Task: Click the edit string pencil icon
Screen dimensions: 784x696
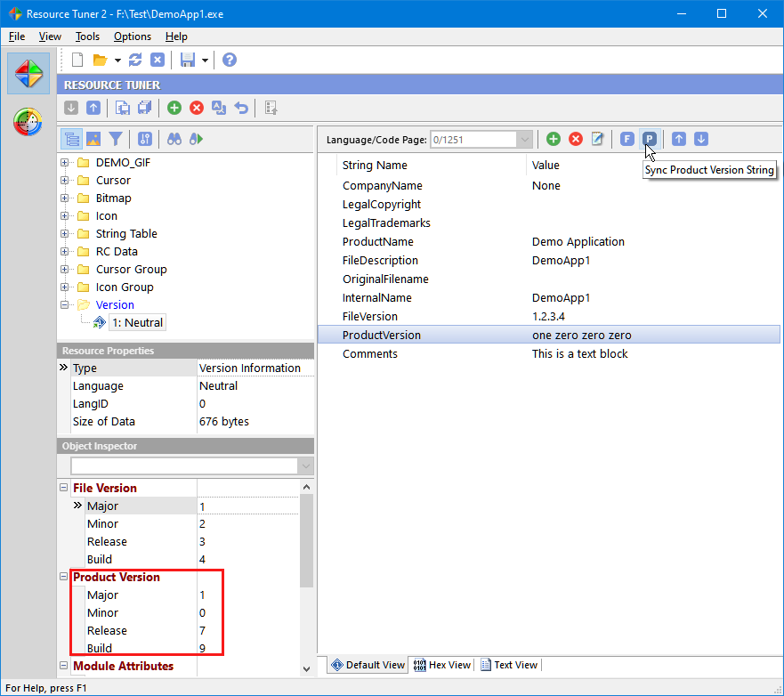Action: click(x=598, y=139)
